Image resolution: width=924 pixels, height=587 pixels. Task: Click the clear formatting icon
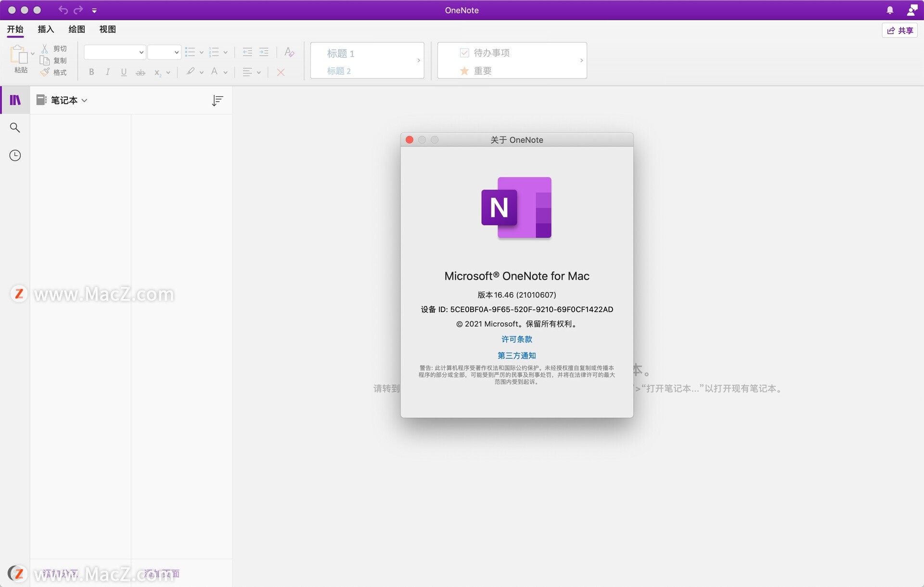(x=289, y=52)
